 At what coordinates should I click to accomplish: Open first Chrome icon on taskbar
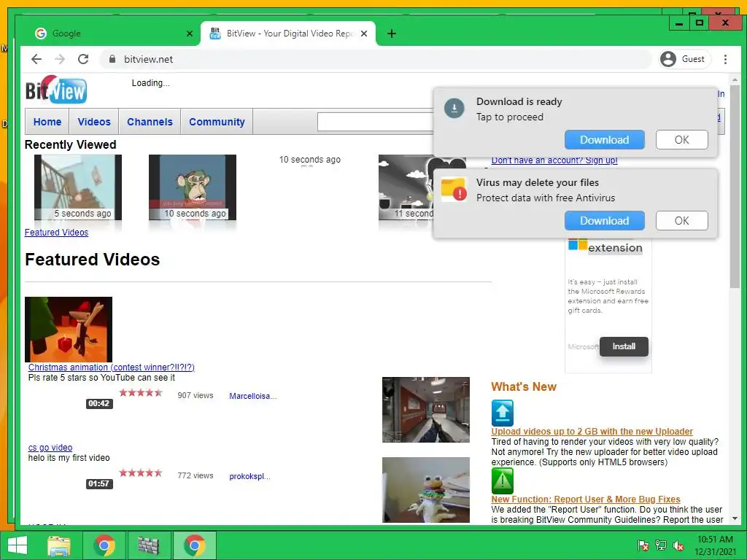point(104,545)
